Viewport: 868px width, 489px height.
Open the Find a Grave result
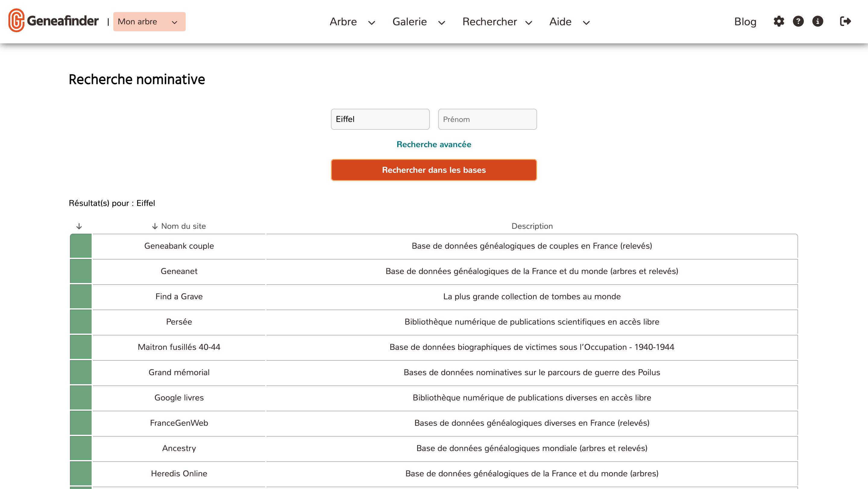pos(179,297)
